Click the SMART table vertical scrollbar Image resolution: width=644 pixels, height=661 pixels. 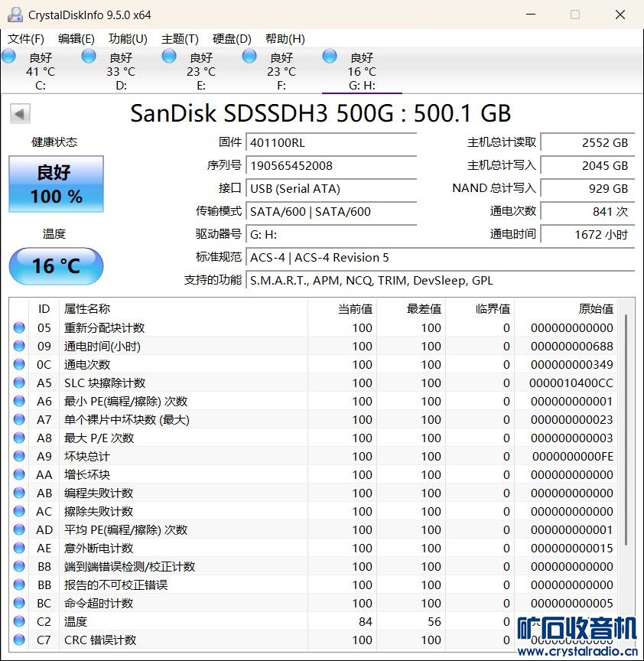pos(626,430)
